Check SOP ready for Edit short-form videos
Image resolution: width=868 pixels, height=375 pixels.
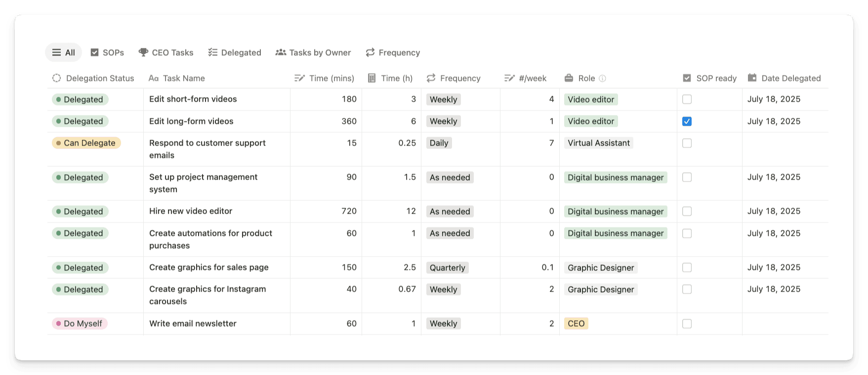pos(687,99)
